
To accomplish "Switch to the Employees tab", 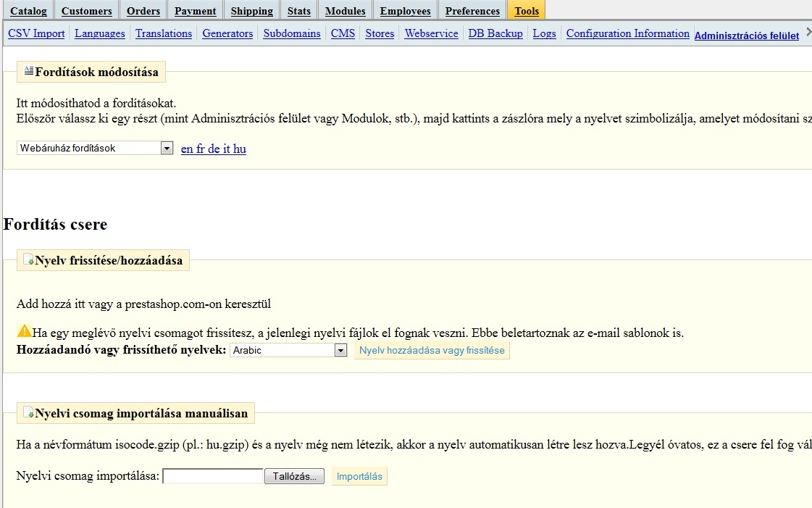I will pos(405,11).
